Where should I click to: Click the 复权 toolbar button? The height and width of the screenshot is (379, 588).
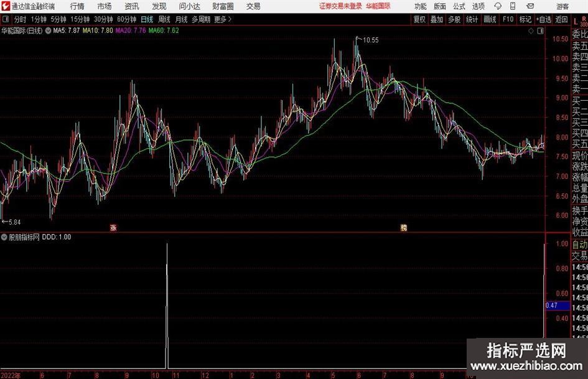[419, 19]
